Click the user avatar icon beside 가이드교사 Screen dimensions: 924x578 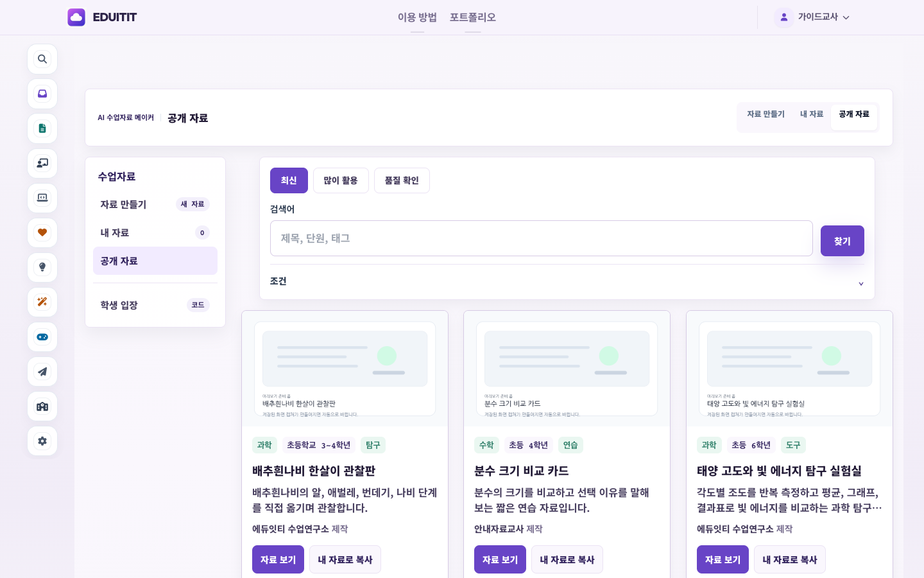click(x=783, y=17)
